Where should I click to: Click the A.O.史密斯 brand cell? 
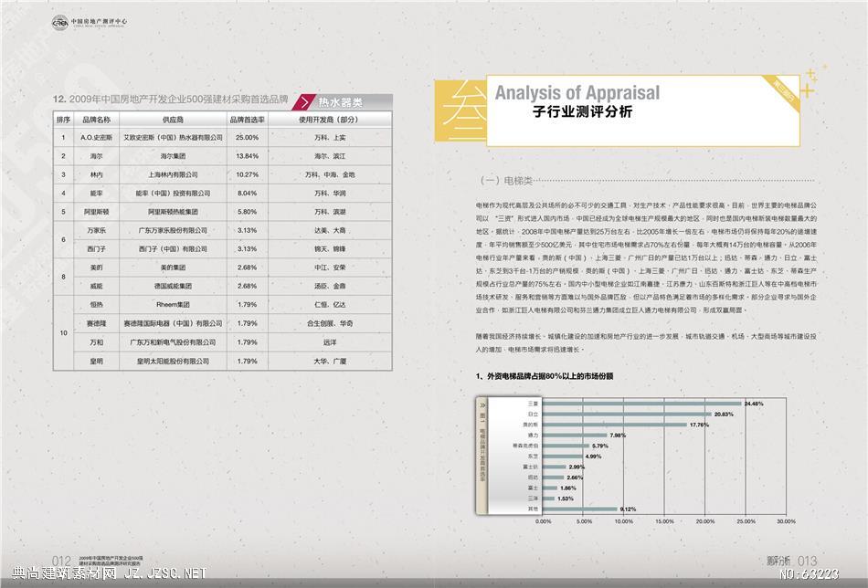pos(96,137)
